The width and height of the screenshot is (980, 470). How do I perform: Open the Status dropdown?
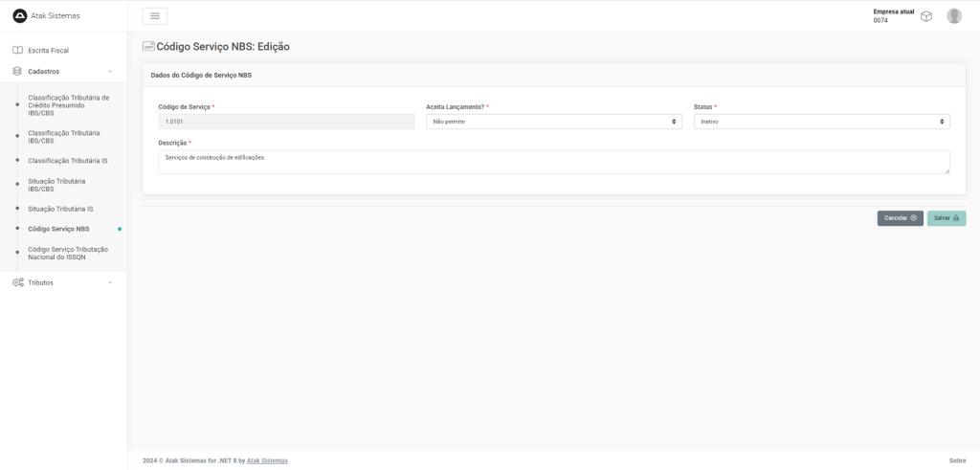coord(821,122)
